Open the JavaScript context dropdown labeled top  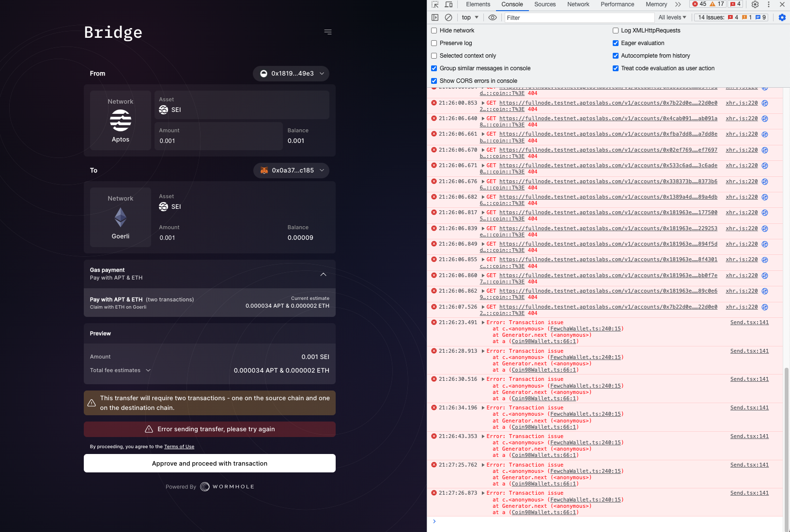click(x=469, y=17)
